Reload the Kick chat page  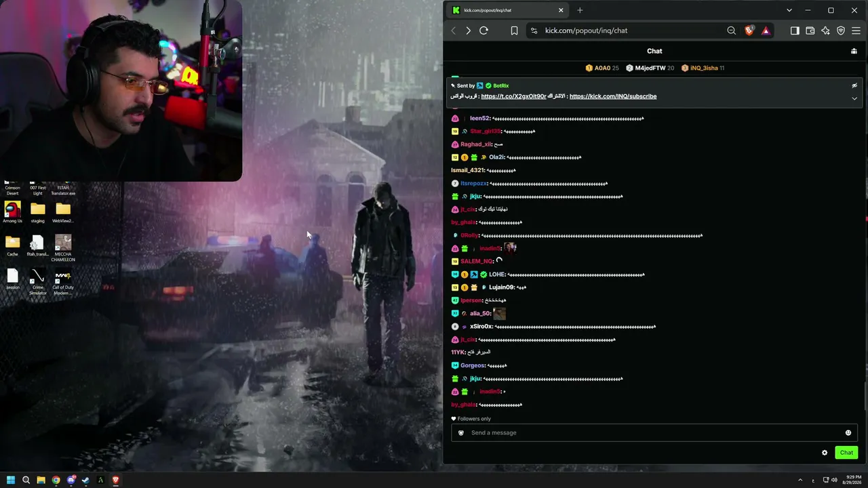pyautogui.click(x=484, y=30)
